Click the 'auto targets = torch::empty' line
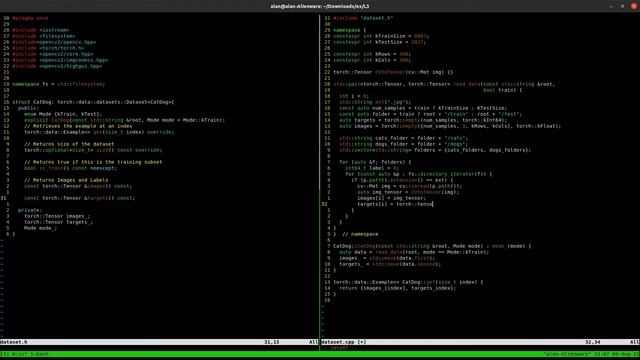The width and height of the screenshot is (640, 360). pos(423,120)
